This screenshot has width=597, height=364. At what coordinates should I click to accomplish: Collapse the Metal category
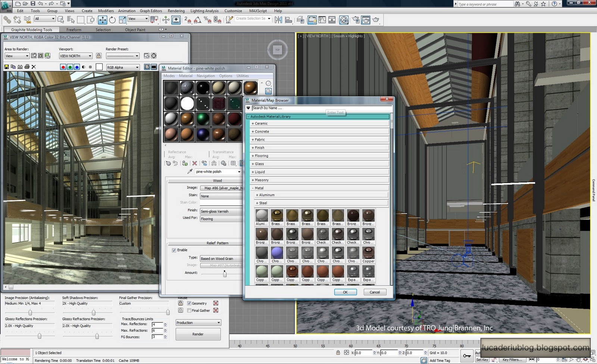320,188
